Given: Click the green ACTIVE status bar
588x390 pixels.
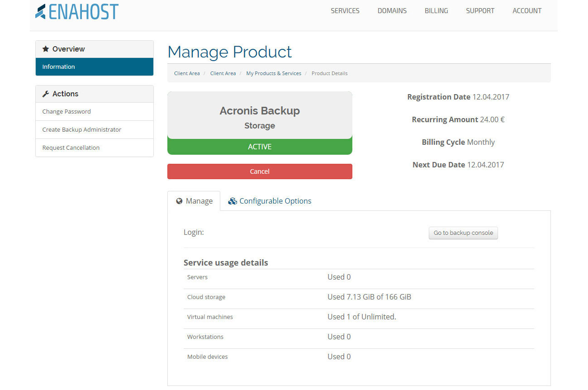Looking at the screenshot, I should click(260, 147).
